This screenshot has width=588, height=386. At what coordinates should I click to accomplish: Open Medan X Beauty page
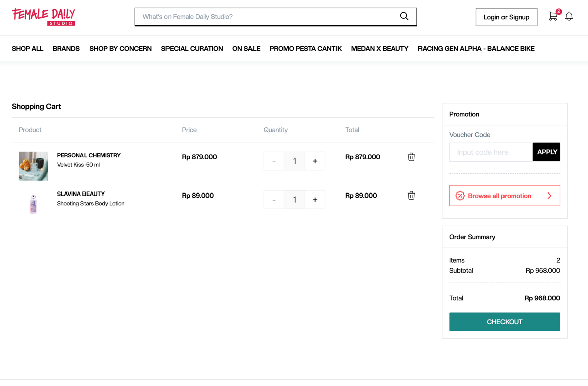pyautogui.click(x=379, y=49)
